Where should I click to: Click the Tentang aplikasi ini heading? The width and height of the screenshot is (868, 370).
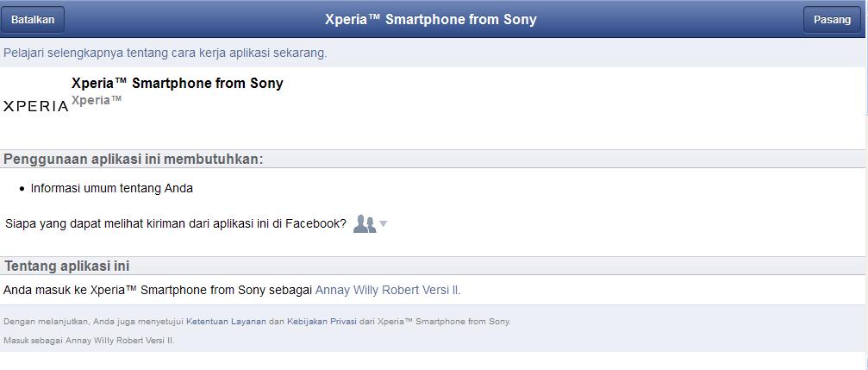(x=66, y=266)
